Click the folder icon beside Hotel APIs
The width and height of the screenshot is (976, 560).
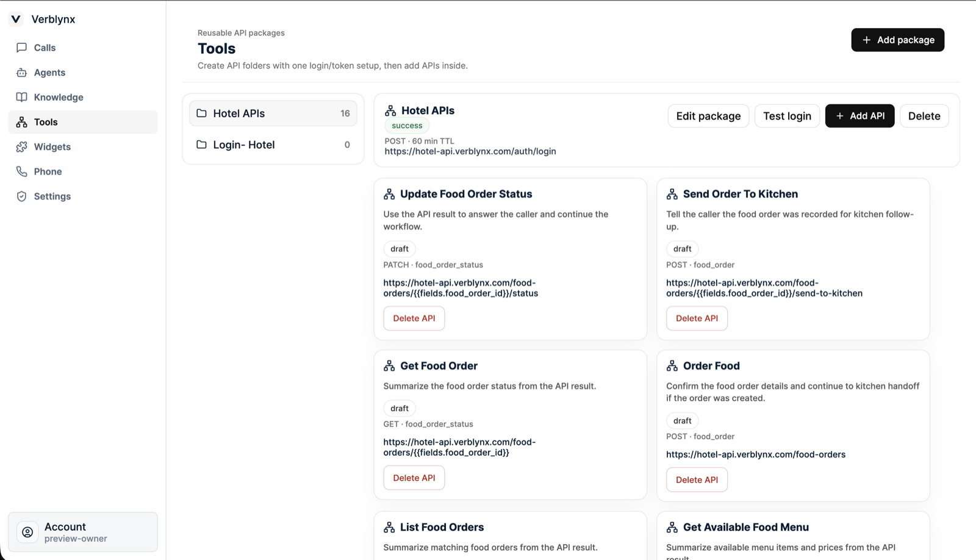(x=202, y=113)
